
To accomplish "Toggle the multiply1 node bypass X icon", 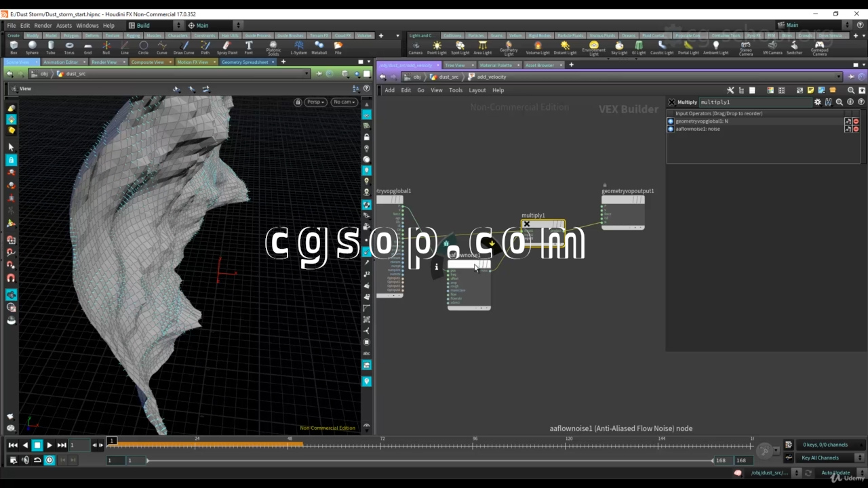I will [x=526, y=224].
